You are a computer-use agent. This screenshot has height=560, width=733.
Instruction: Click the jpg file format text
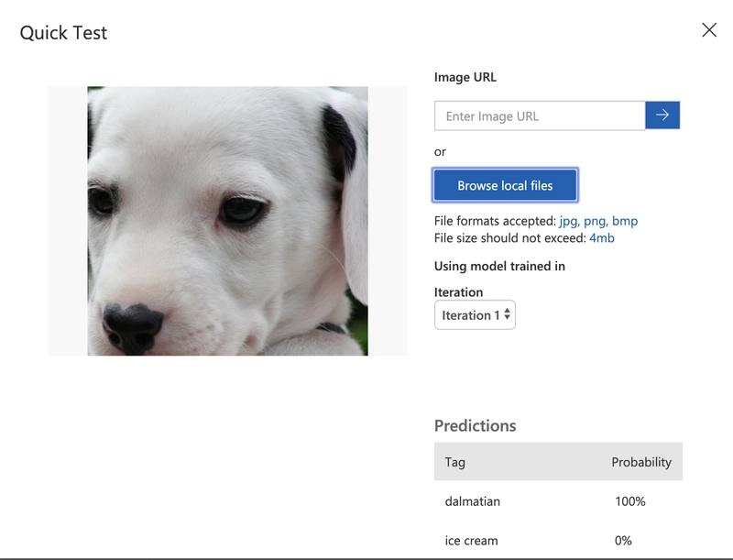point(569,221)
